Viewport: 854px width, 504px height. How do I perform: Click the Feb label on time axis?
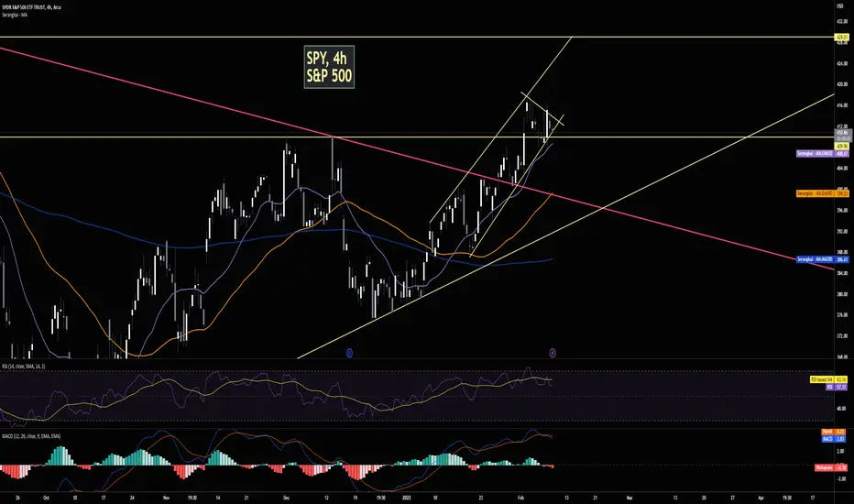520,498
